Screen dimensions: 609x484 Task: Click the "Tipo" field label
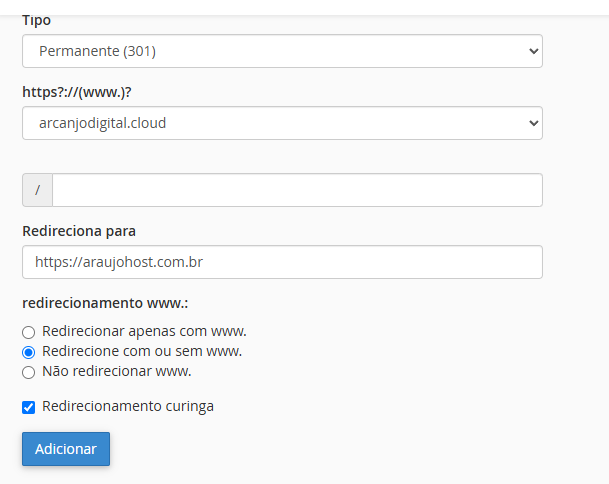(36, 20)
